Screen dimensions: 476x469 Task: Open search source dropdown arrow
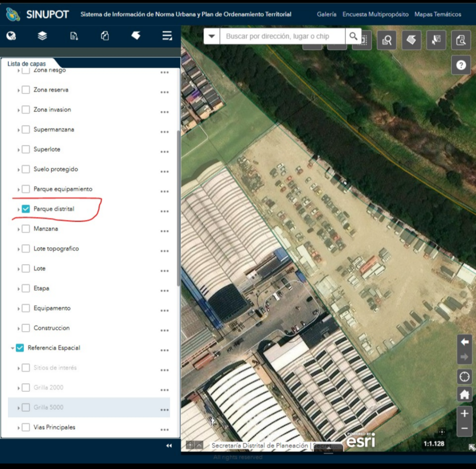(212, 36)
